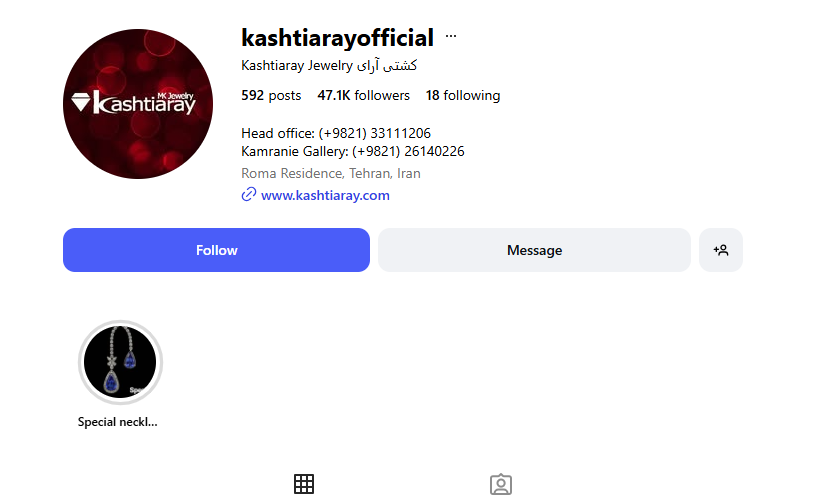Screen dimensions: 819x499
Task: Select the Head office phone number line
Action: coord(336,133)
